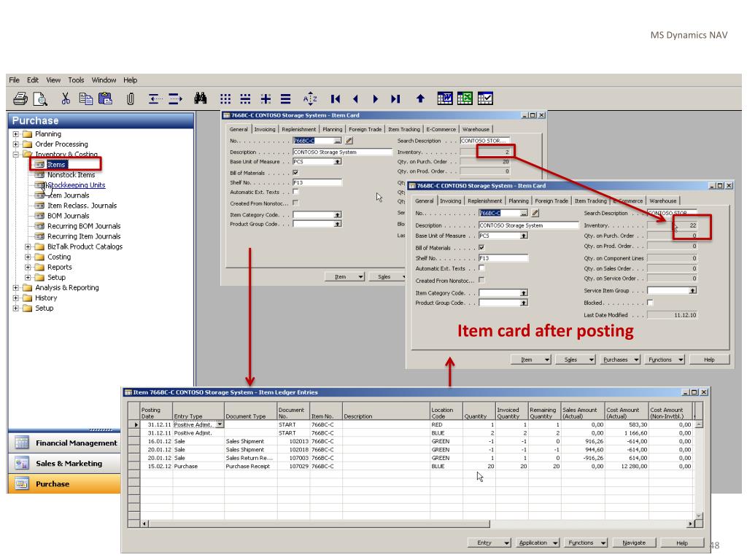Viewport: 747px width, 560px height.
Task: Click the Field Filter toolbar icon
Action: pyautogui.click(x=225, y=98)
